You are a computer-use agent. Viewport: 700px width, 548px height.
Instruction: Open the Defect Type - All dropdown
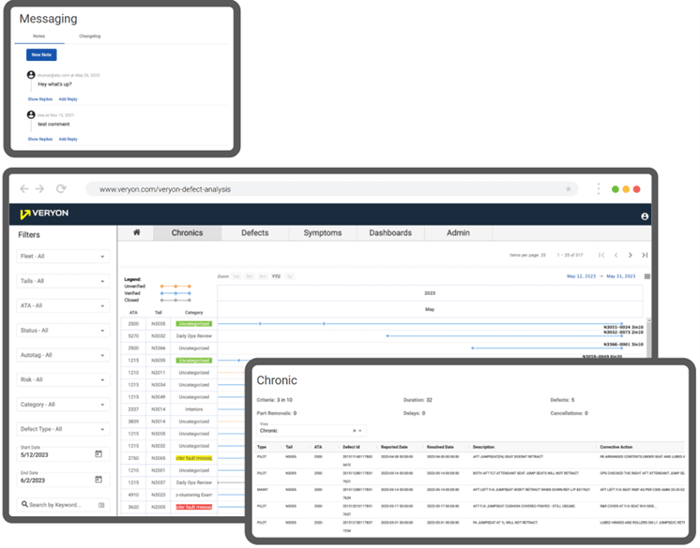click(62, 429)
